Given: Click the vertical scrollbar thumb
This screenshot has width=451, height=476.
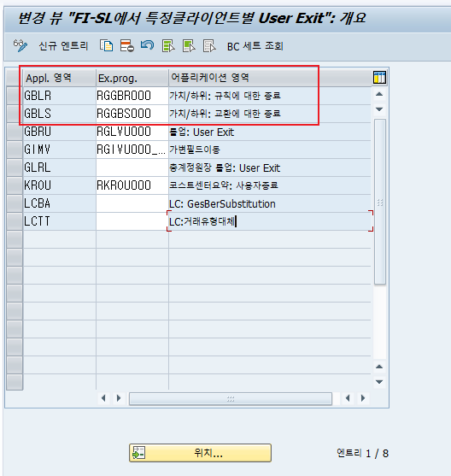Looking at the screenshot, I should click(380, 202).
